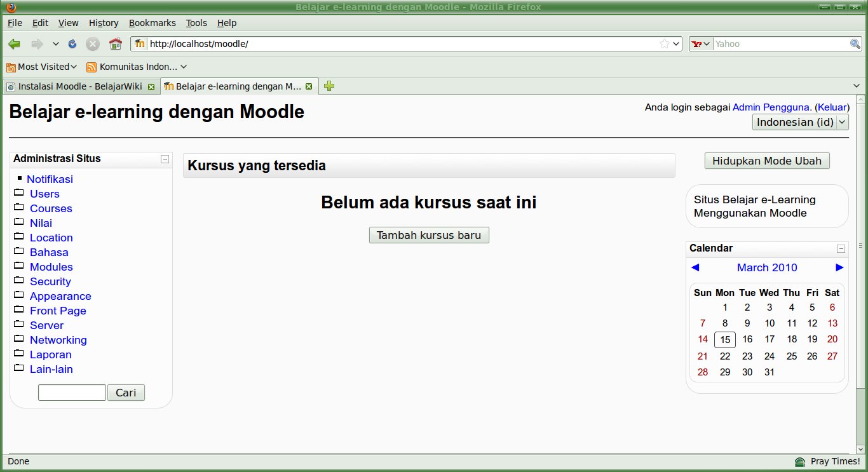868x472 pixels.
Task: Open the History menu
Action: [x=104, y=23]
